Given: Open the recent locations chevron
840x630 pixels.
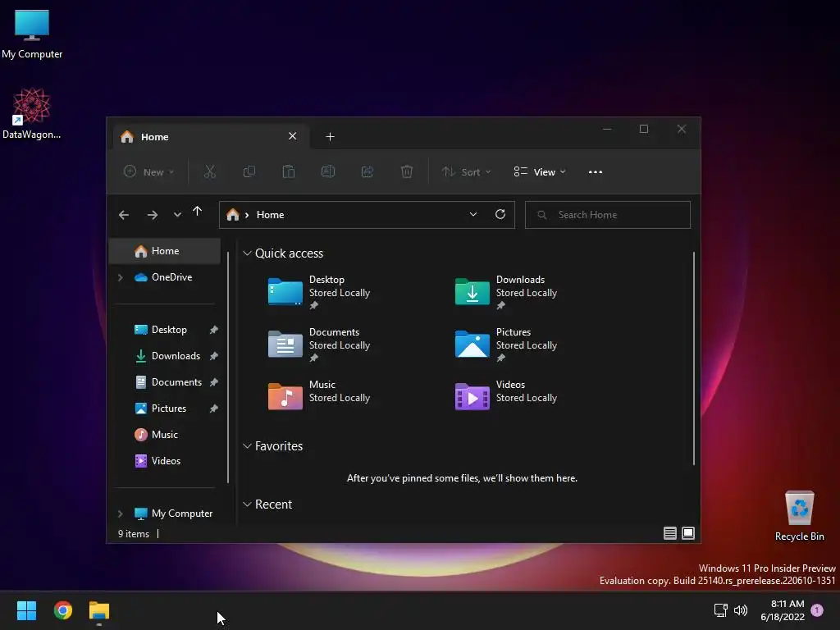Looking at the screenshot, I should coord(177,215).
